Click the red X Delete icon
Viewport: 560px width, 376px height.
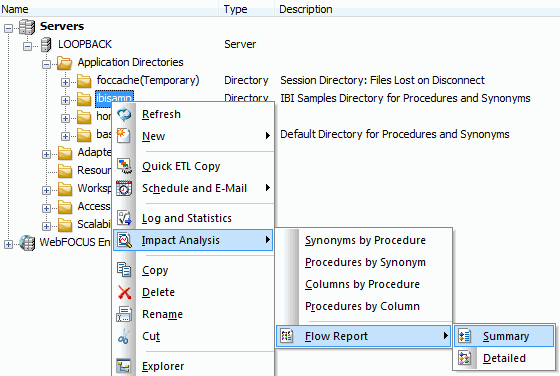click(x=124, y=292)
